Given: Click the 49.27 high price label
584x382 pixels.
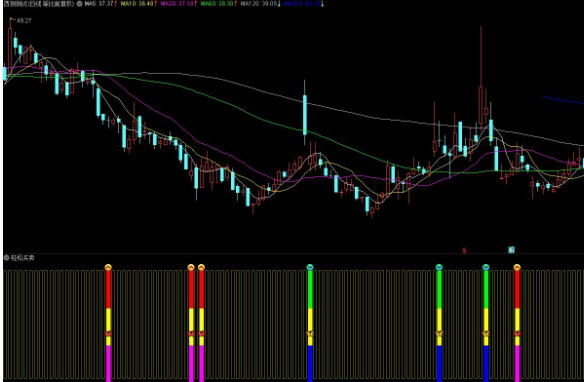Looking at the screenshot, I should [x=24, y=21].
